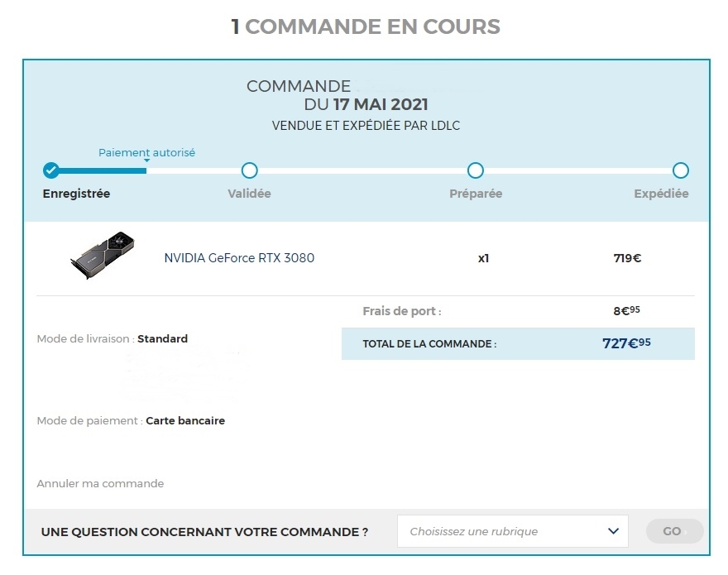Click the GO button
This screenshot has width=728, height=575.
(674, 531)
